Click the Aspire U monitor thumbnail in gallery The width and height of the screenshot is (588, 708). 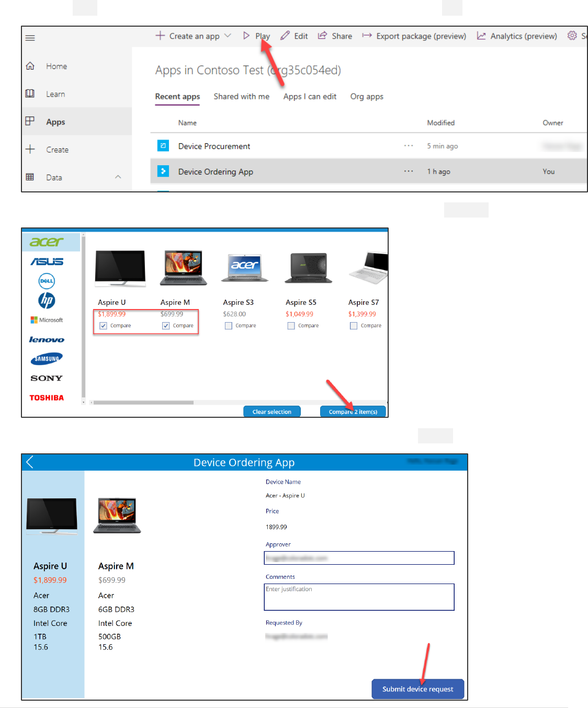120,269
